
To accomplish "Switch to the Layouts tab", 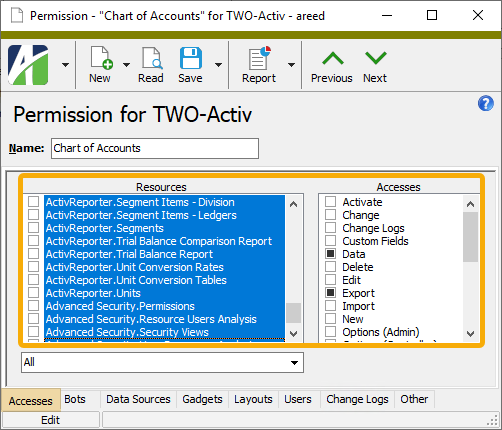I will [x=253, y=399].
